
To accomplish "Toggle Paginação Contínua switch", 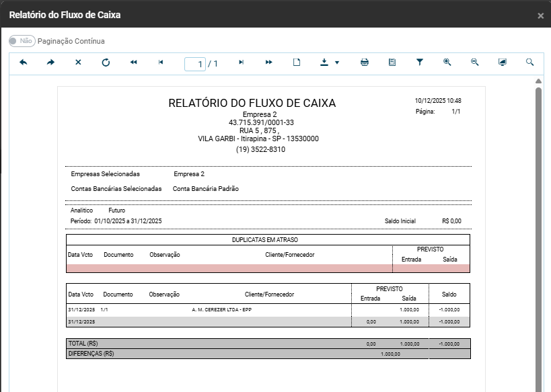I will pyautogui.click(x=22, y=41).
